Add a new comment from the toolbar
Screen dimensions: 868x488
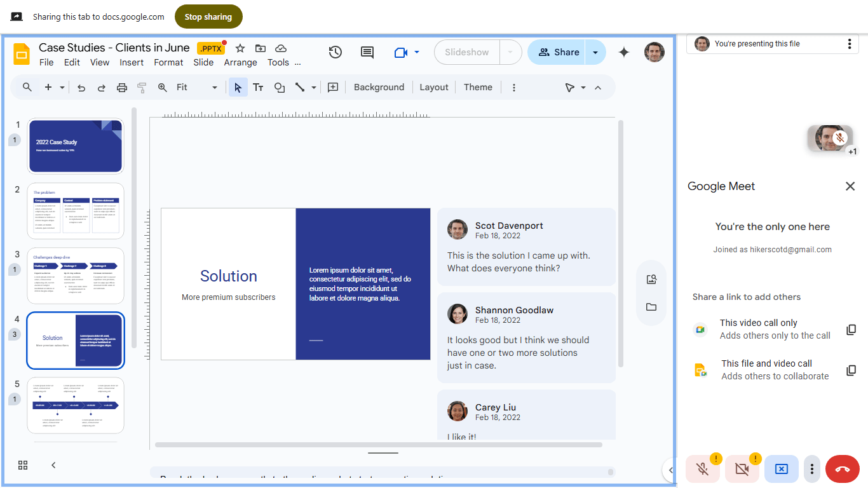[332, 87]
